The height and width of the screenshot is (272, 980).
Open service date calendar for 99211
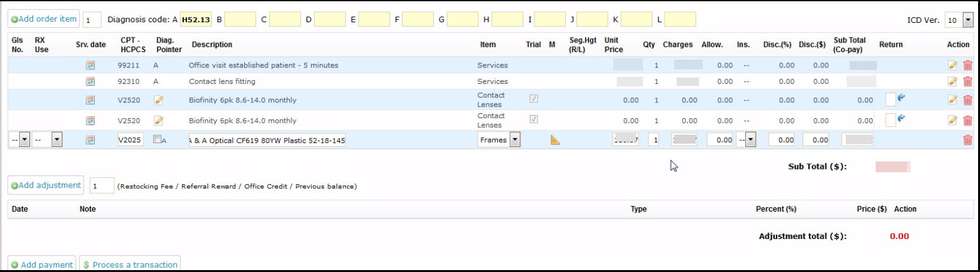(x=90, y=65)
